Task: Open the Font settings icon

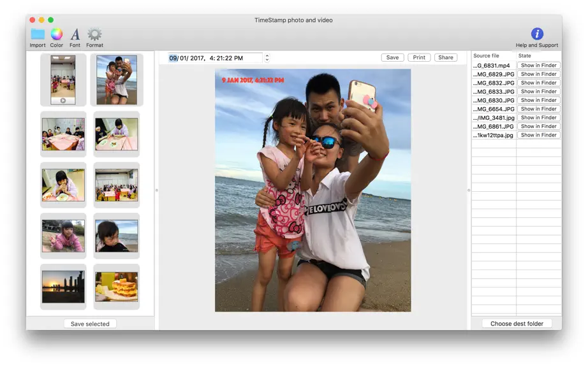Action: click(x=75, y=34)
